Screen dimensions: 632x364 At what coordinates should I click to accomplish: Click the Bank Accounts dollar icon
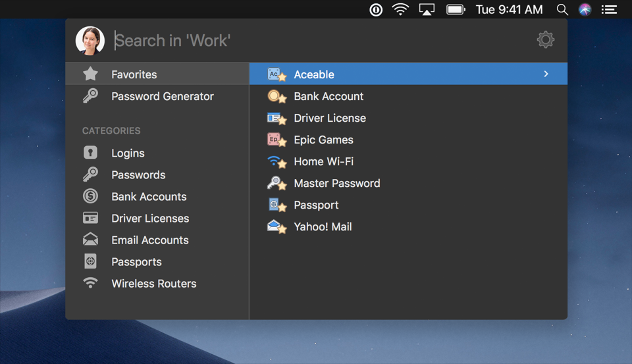[x=90, y=196]
